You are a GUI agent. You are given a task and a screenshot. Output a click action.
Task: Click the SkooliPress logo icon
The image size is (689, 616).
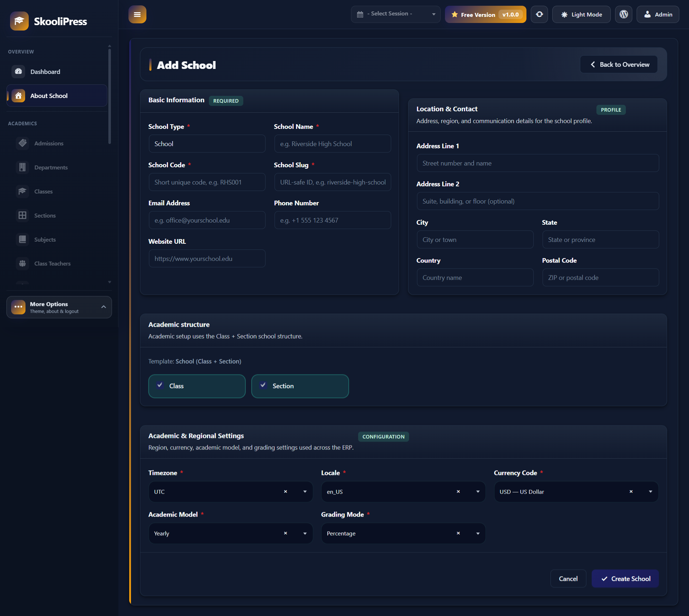tap(19, 21)
